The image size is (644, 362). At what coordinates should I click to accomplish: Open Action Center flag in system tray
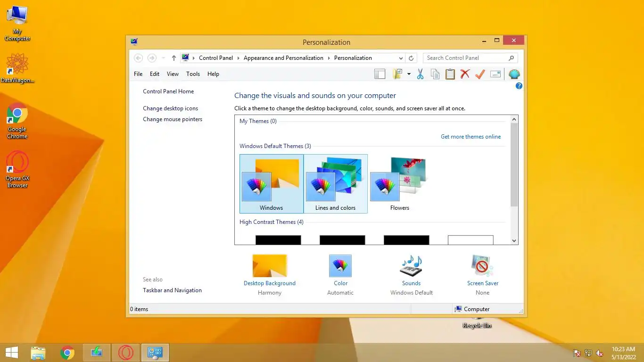[577, 353]
